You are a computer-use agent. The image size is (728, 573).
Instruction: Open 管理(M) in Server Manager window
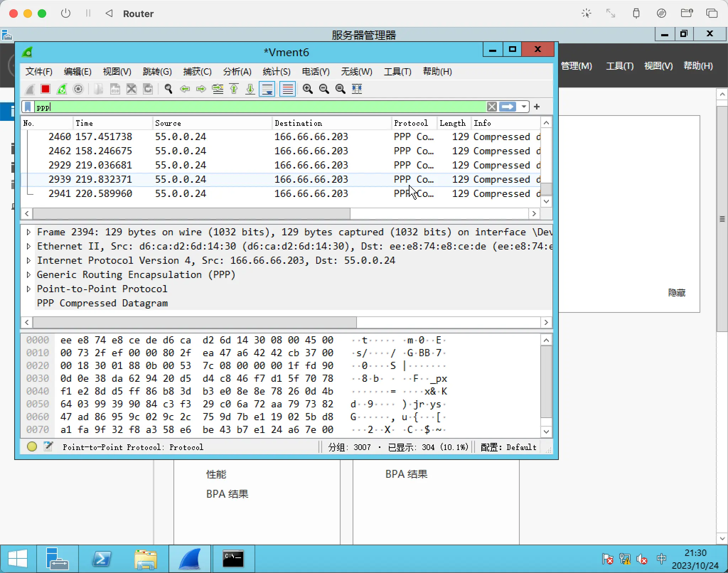[x=576, y=66]
